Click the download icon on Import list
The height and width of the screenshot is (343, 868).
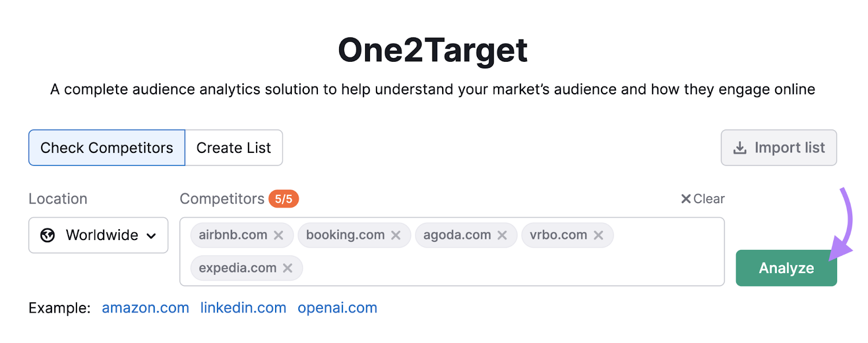click(x=739, y=147)
